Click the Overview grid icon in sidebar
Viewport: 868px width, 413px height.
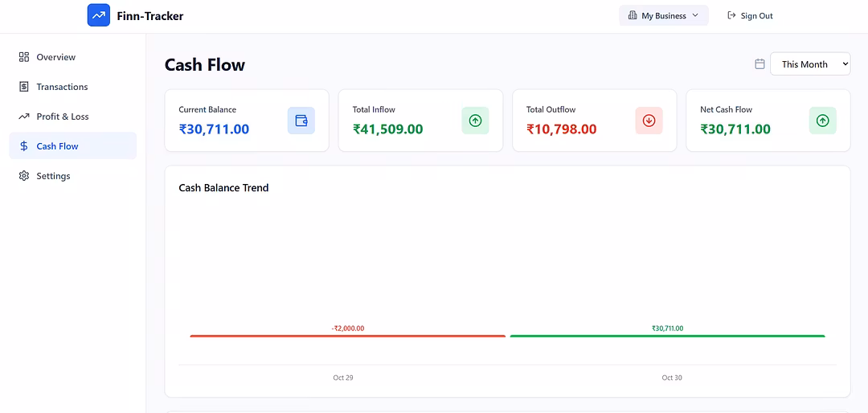pyautogui.click(x=24, y=57)
